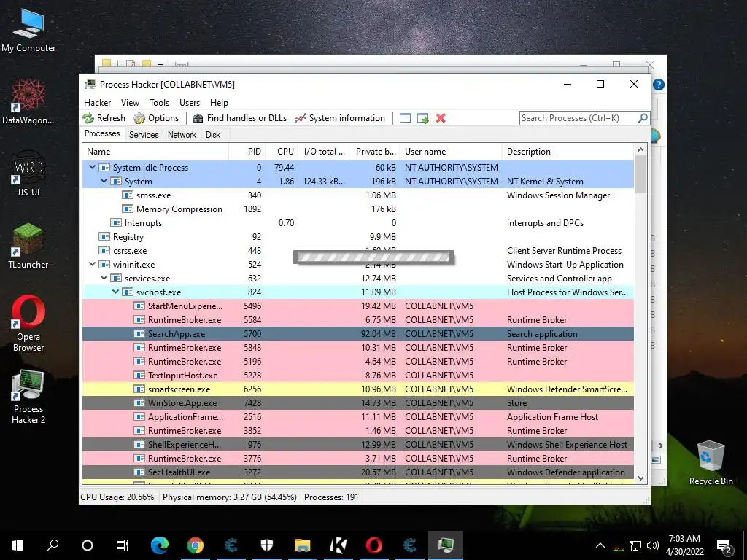Image resolution: width=747 pixels, height=560 pixels.
Task: Click the scrollbar up arrow in process list
Action: point(640,150)
